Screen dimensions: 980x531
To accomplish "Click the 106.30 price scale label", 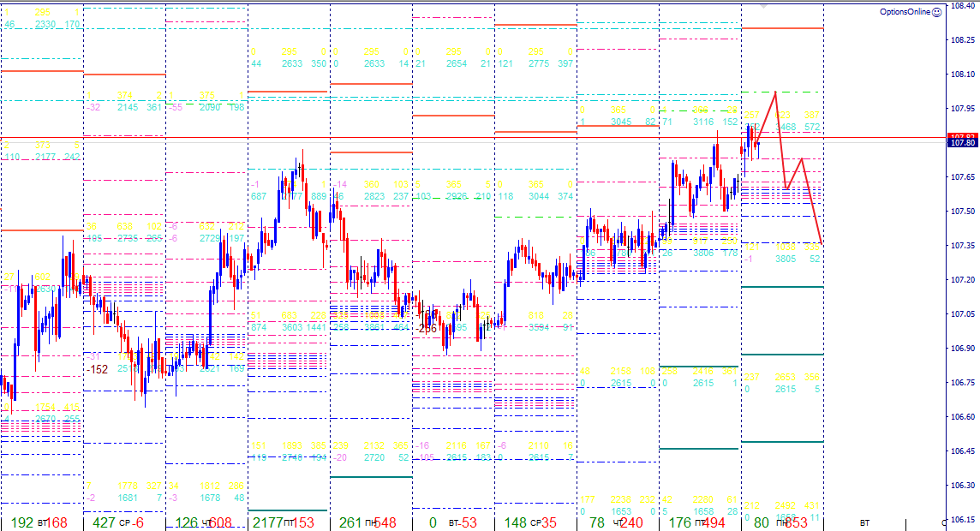I will (x=963, y=485).
